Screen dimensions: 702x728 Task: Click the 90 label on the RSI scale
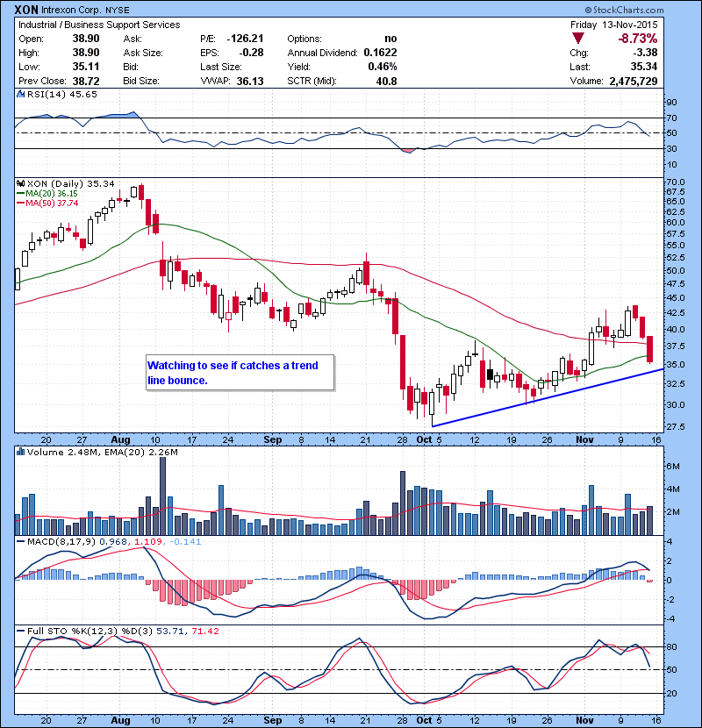[x=671, y=102]
